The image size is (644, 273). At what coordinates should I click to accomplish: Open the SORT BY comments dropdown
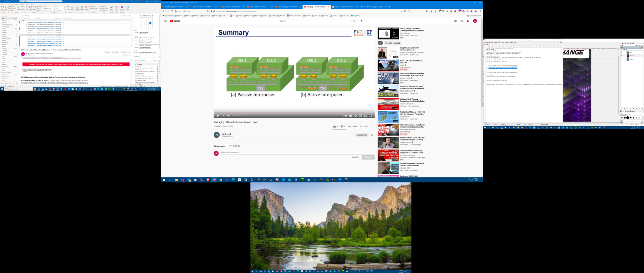[x=235, y=146]
